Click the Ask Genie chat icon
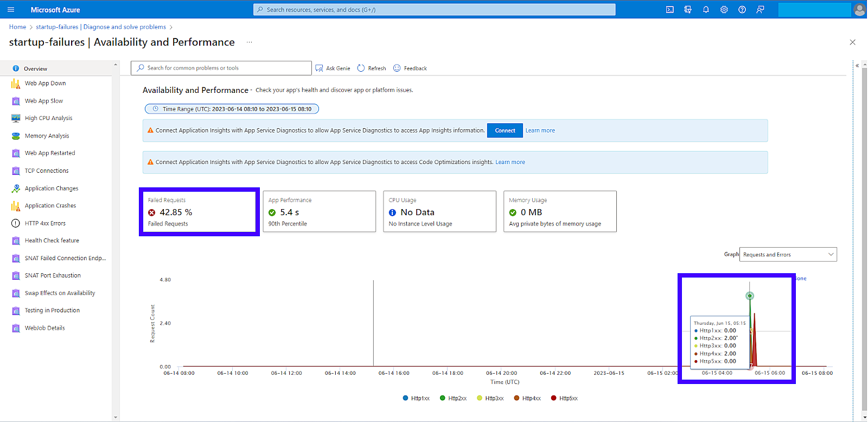 [319, 68]
